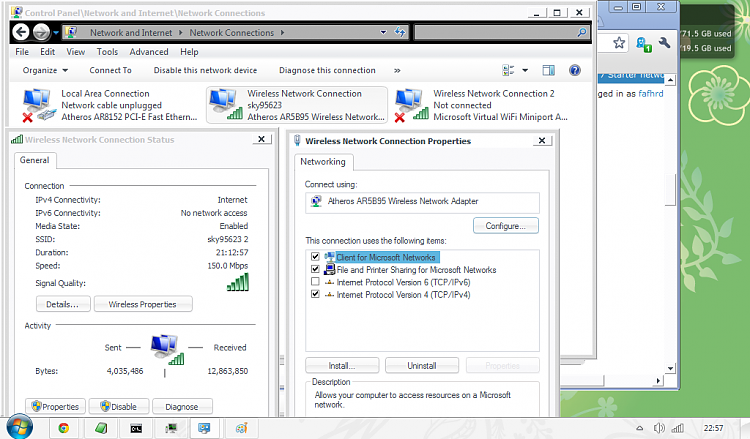Click the search magnifier icon

582,33
